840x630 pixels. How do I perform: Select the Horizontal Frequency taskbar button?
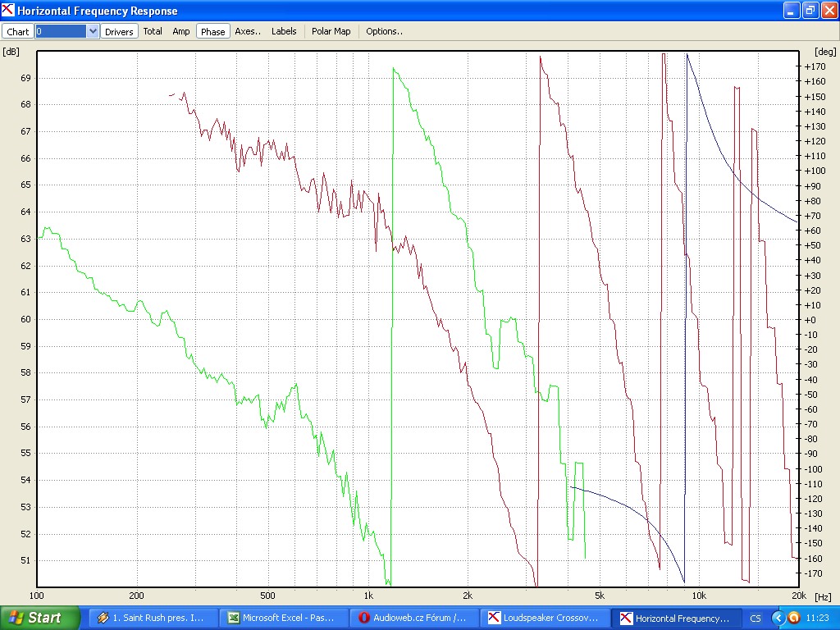pos(676,618)
